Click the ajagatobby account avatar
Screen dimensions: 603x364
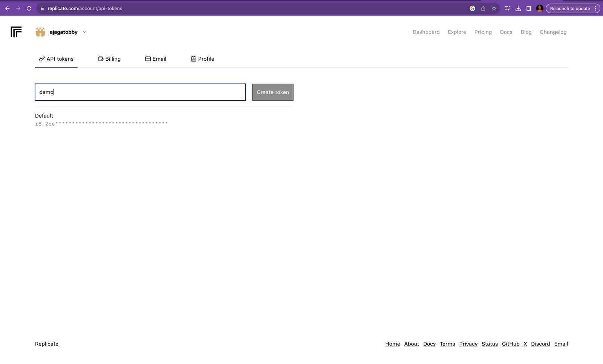point(40,32)
